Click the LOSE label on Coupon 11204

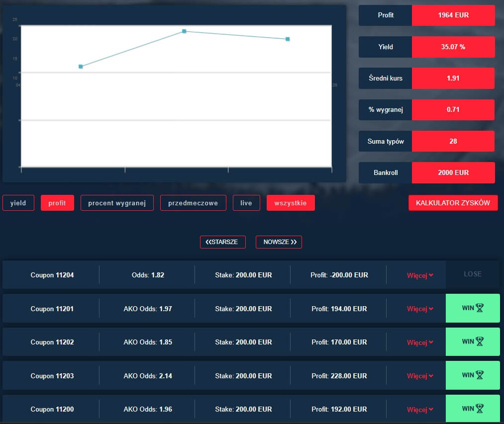[x=472, y=274]
